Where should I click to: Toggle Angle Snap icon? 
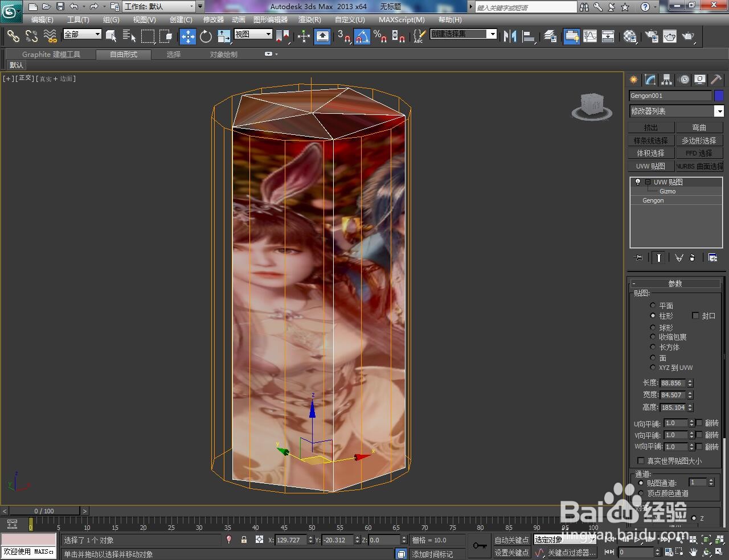362,36
